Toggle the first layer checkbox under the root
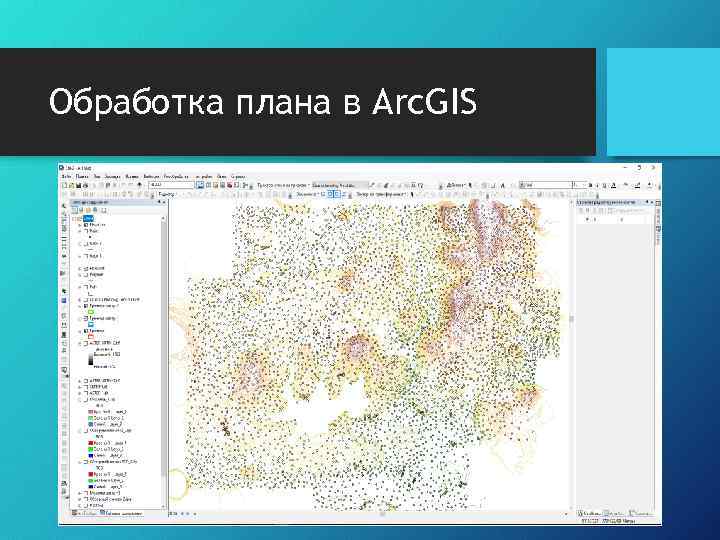 (85, 225)
